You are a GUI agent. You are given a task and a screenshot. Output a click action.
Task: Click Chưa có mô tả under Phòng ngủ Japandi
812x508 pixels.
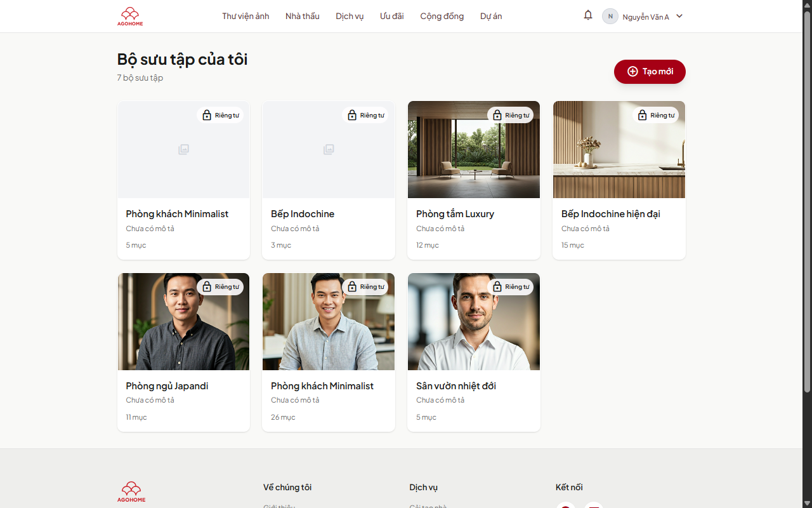150,400
